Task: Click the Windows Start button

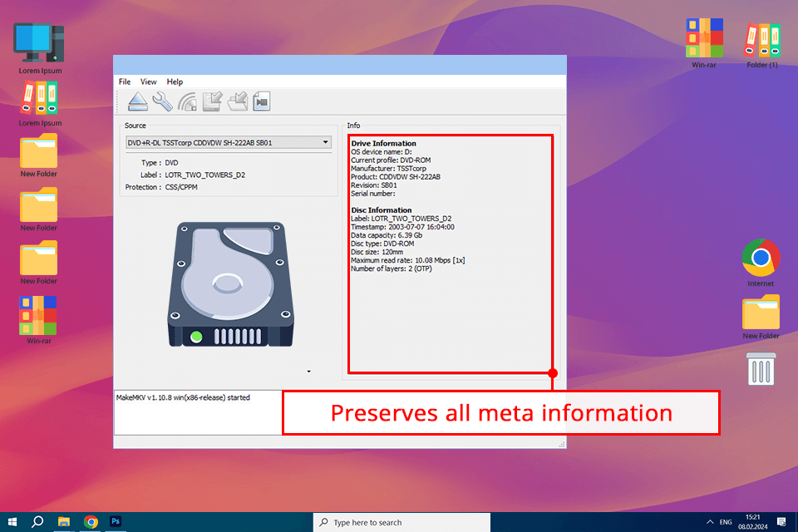Action: point(12,522)
